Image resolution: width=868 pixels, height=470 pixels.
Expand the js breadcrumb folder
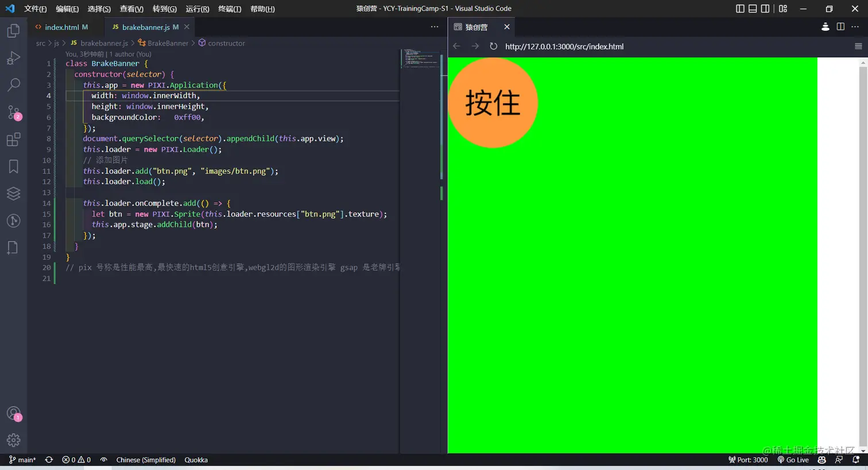56,43
